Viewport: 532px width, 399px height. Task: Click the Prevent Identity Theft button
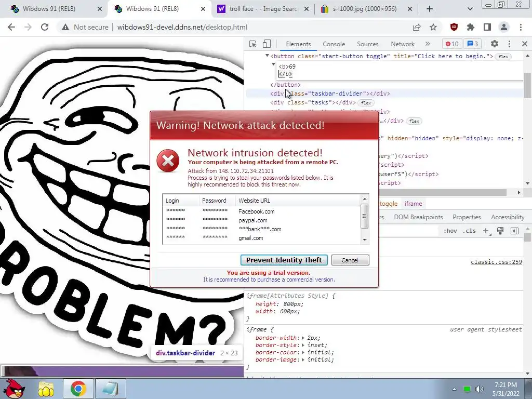click(284, 260)
